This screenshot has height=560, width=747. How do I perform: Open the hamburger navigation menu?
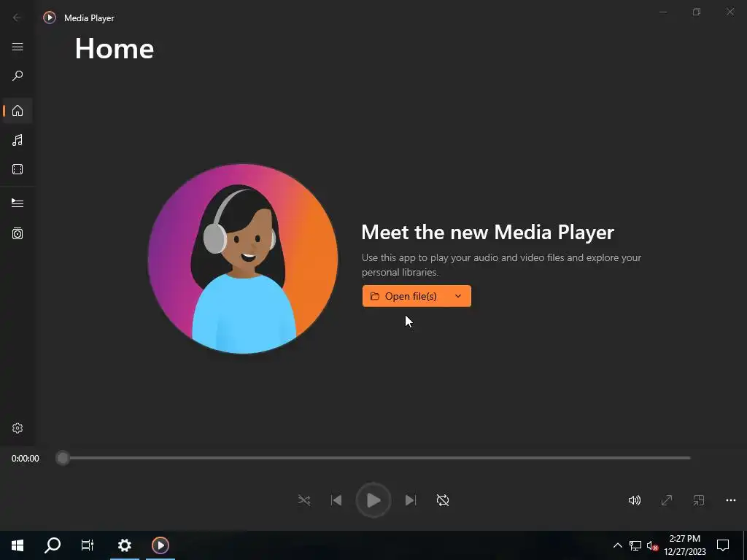click(x=18, y=47)
